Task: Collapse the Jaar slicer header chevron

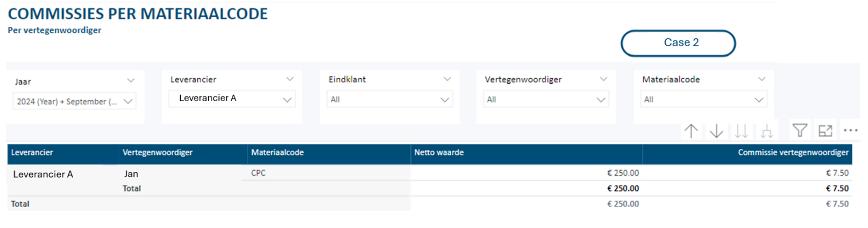Action: [x=131, y=81]
